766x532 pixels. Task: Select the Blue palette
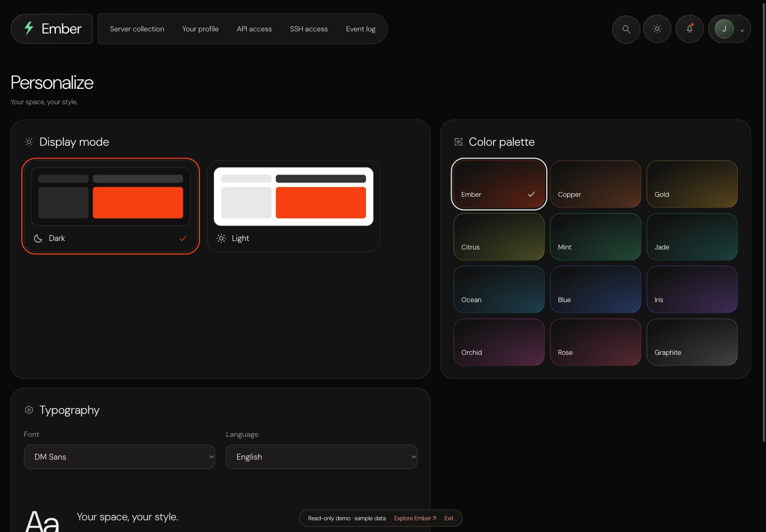click(x=596, y=289)
